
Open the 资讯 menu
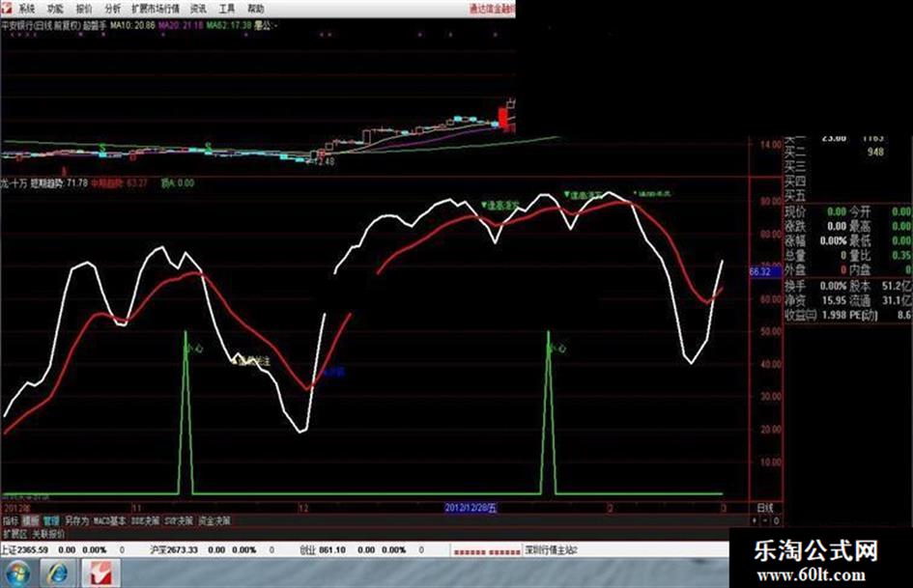[x=198, y=8]
